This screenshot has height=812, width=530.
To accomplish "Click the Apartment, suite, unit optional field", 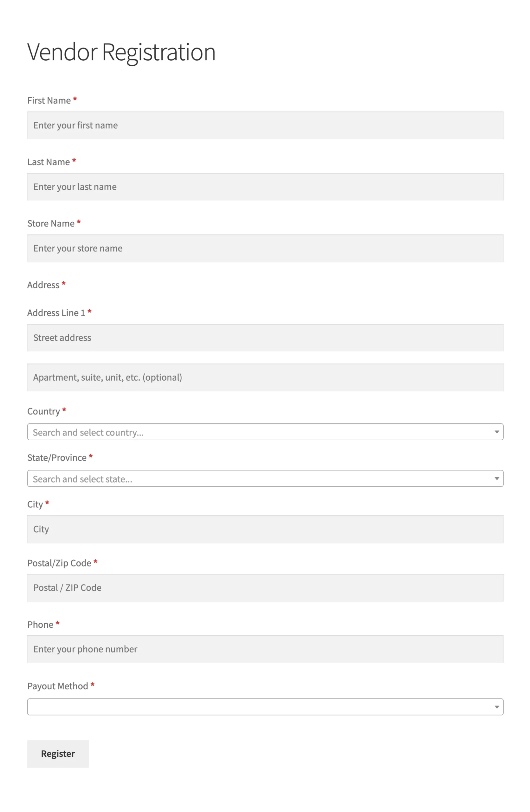I will (x=265, y=377).
